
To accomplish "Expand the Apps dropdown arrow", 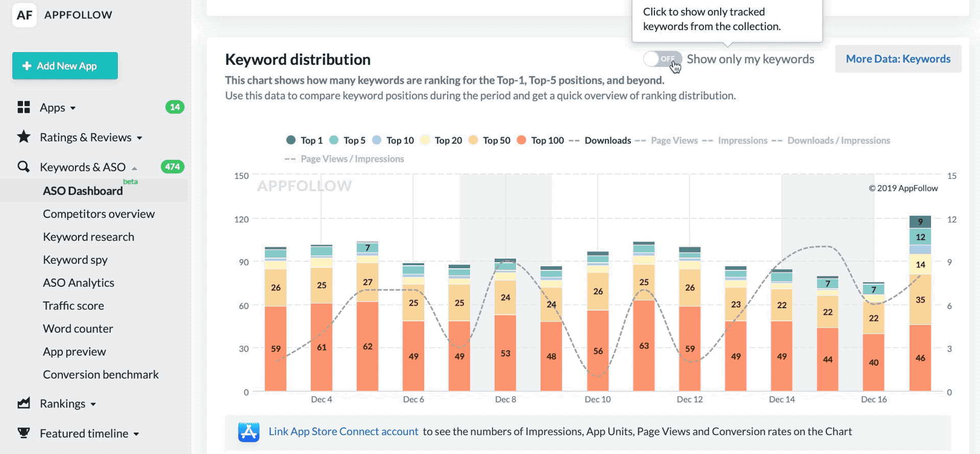I will pos(73,108).
